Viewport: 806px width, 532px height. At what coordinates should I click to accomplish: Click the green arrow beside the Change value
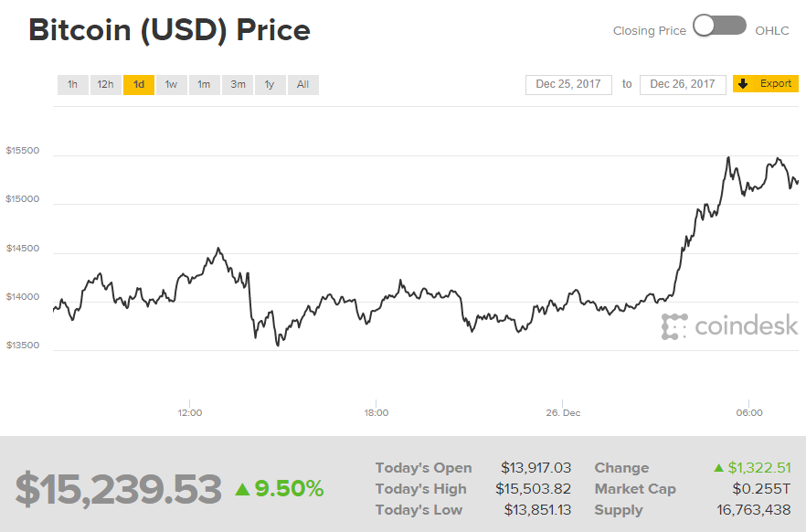(x=717, y=467)
